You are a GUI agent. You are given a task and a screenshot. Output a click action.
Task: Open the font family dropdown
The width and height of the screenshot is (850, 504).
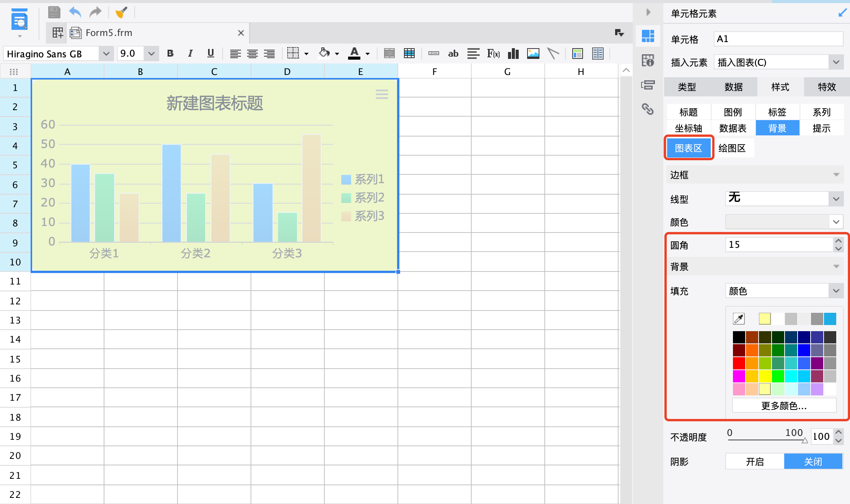point(106,54)
